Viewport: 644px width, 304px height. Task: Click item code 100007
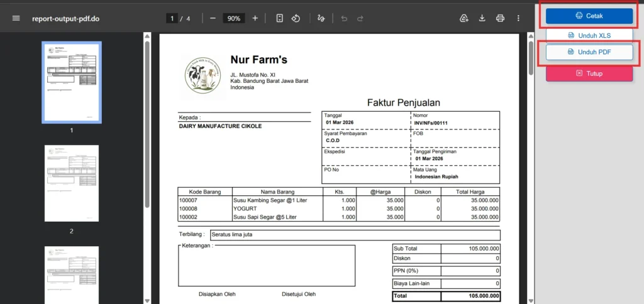point(187,200)
